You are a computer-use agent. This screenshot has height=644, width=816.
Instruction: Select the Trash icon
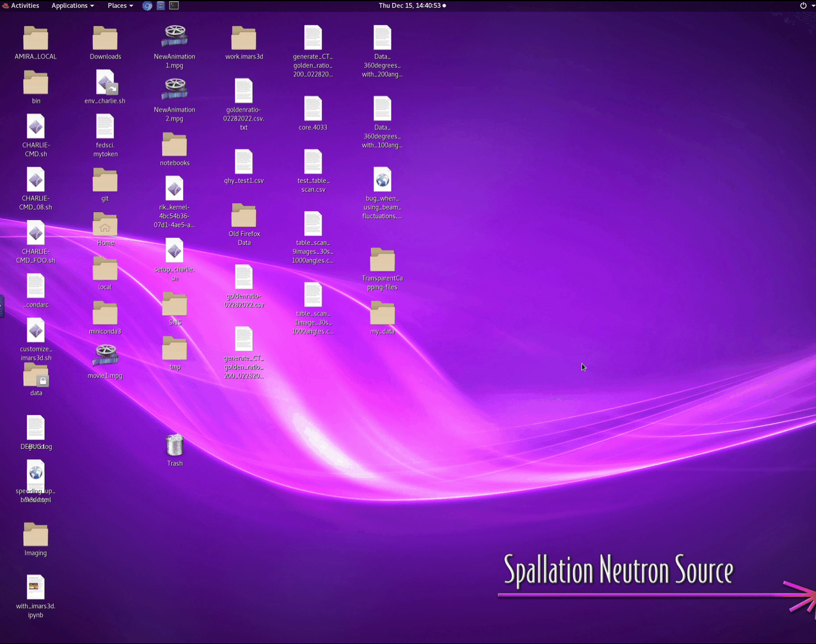point(175,446)
